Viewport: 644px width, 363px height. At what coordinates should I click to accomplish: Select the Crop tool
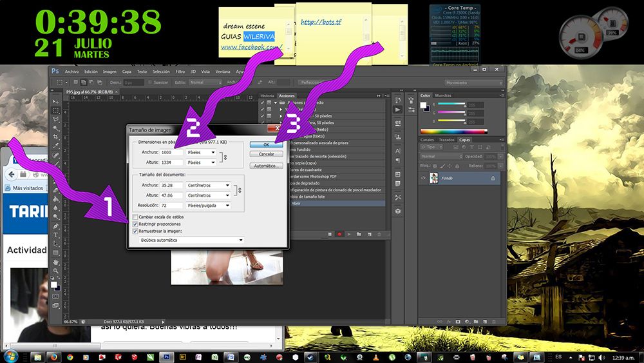(x=56, y=137)
